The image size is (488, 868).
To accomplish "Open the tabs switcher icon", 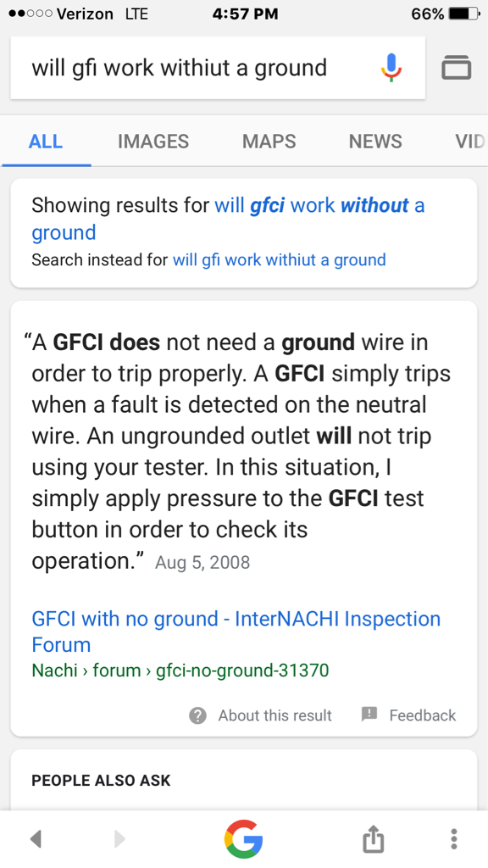I will [457, 68].
